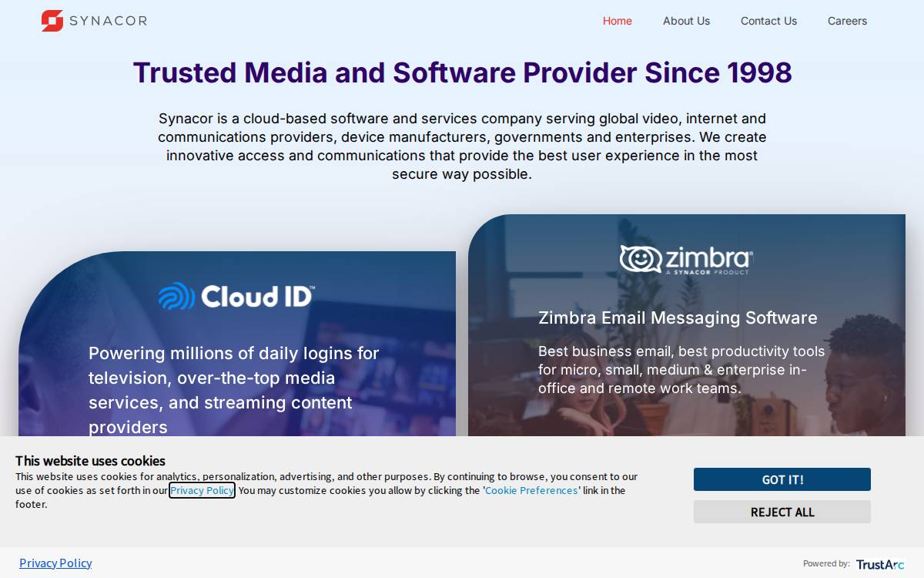The width and height of the screenshot is (924, 578).
Task: Go to Contact Us page
Action: point(768,21)
